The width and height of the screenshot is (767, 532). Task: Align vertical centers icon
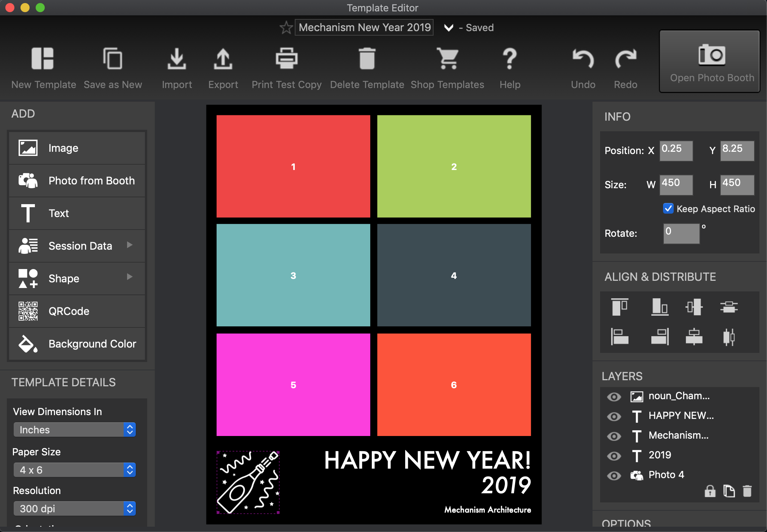click(694, 307)
